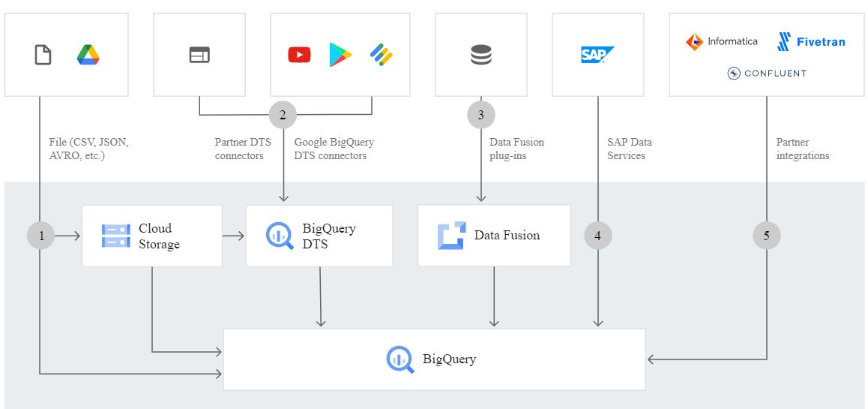Click the Google Drive icon

[88, 55]
